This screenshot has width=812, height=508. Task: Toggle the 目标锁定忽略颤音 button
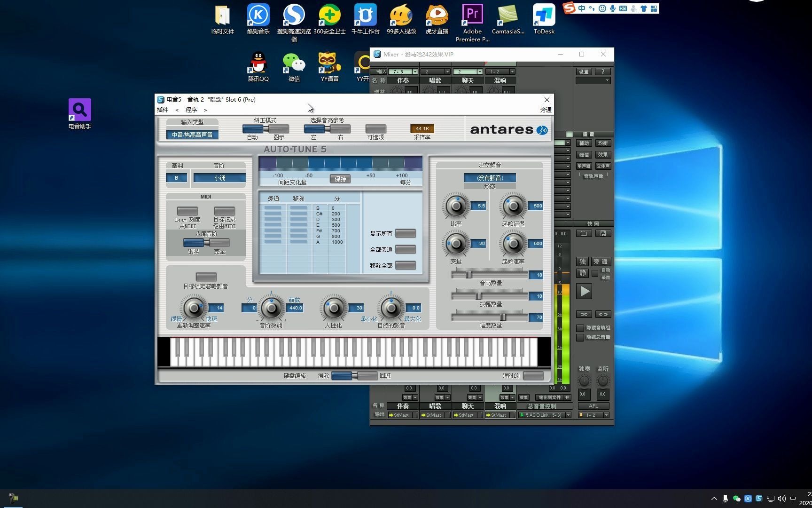206,277
